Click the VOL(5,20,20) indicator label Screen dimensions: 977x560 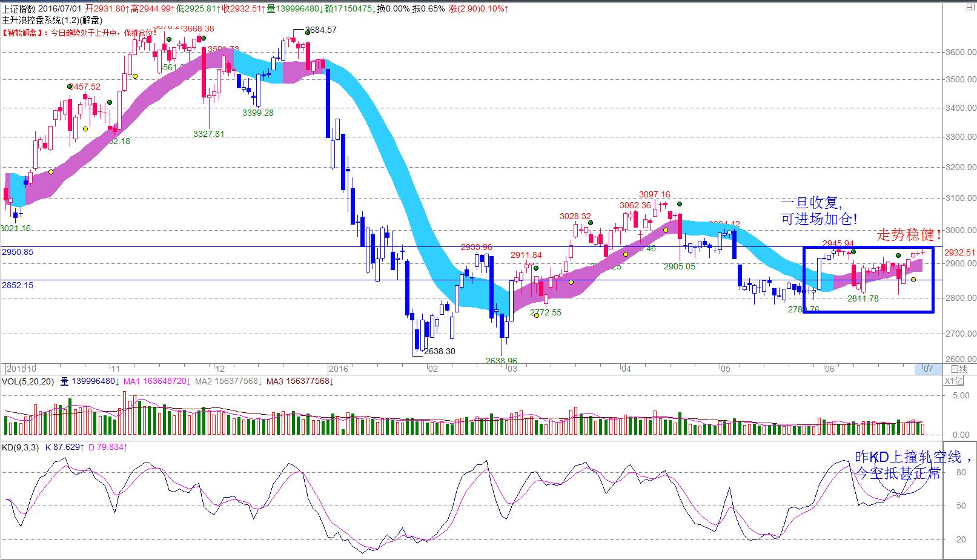tap(27, 381)
